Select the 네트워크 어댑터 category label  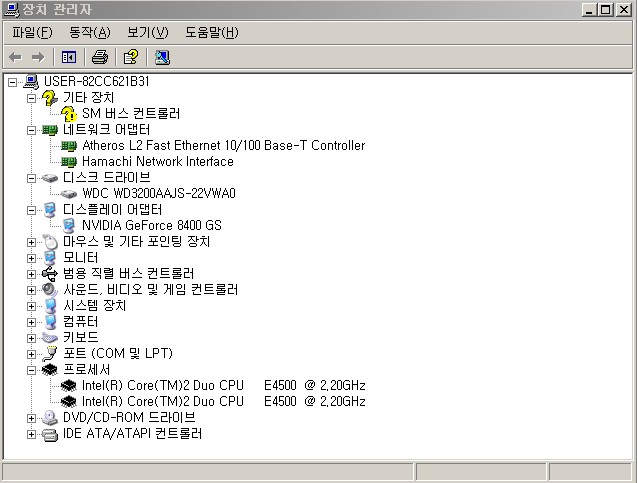[x=106, y=130]
